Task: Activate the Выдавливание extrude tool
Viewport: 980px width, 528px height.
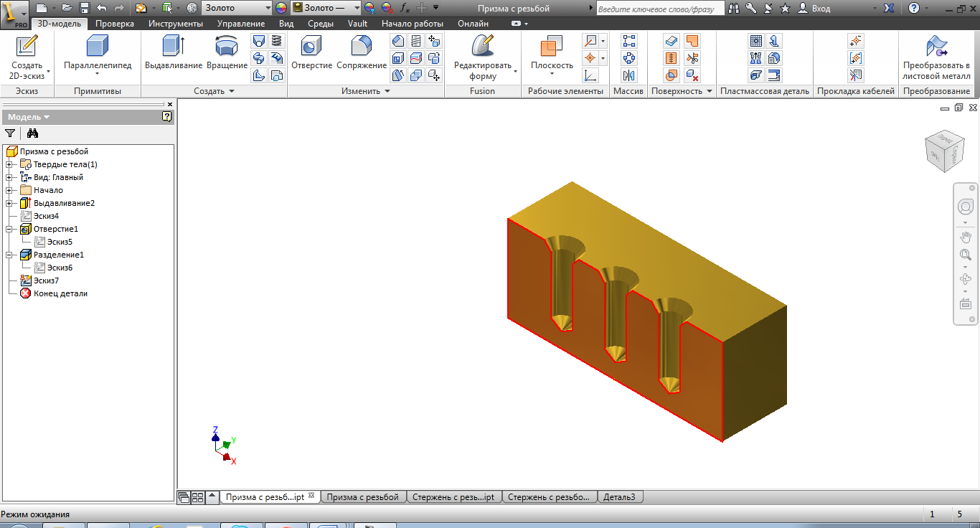Action: point(174,53)
